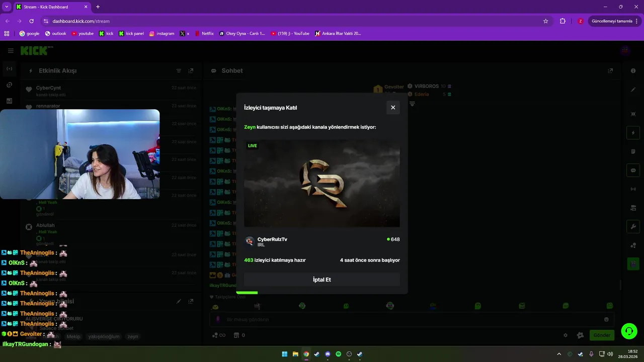Open a new browser tab
The width and height of the screenshot is (644, 362).
98,7
